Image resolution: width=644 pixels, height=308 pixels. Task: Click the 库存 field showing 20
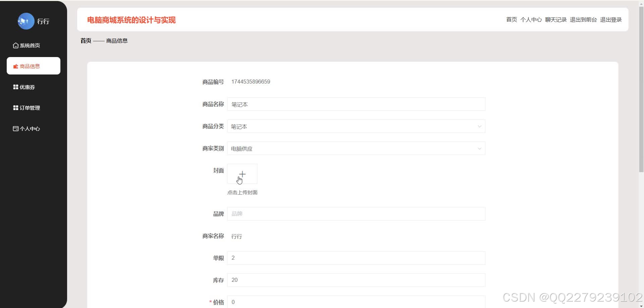click(x=356, y=280)
